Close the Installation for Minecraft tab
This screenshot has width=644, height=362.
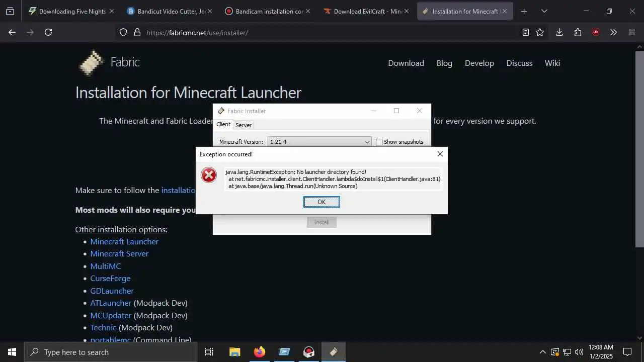tap(505, 11)
